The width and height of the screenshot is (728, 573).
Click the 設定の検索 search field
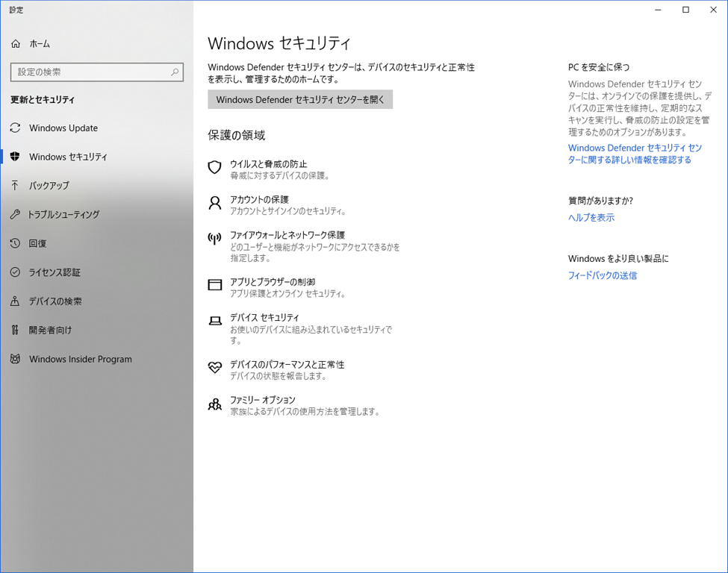click(x=96, y=72)
